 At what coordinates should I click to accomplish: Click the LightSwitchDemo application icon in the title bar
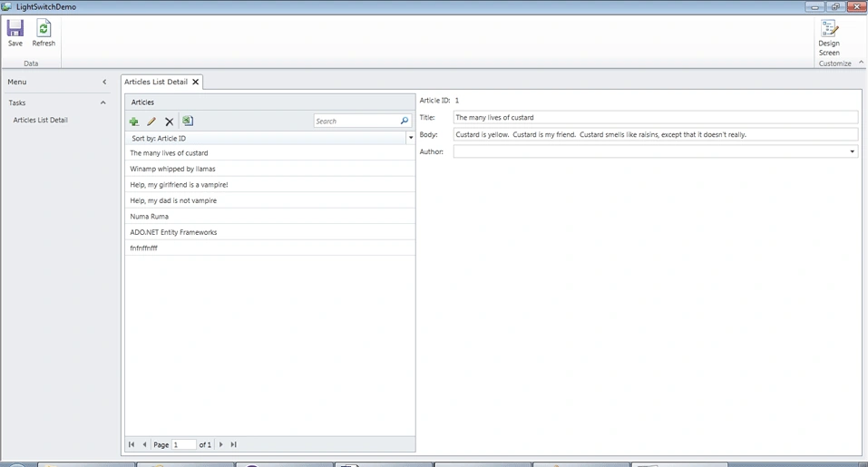pyautogui.click(x=6, y=6)
